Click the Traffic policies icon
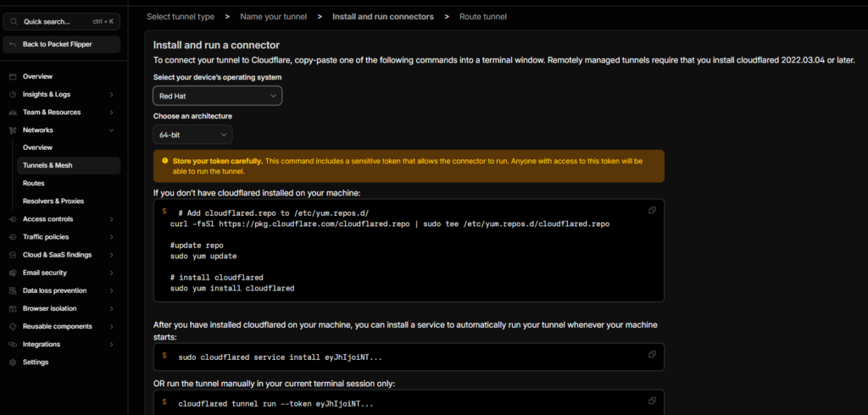868x415 pixels. [x=13, y=237]
